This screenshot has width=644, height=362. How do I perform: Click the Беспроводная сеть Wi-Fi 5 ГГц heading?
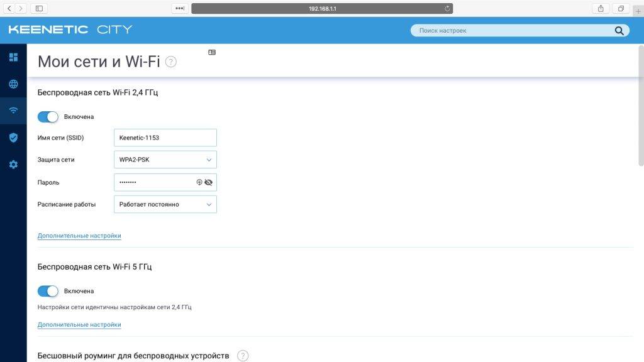pyautogui.click(x=94, y=266)
